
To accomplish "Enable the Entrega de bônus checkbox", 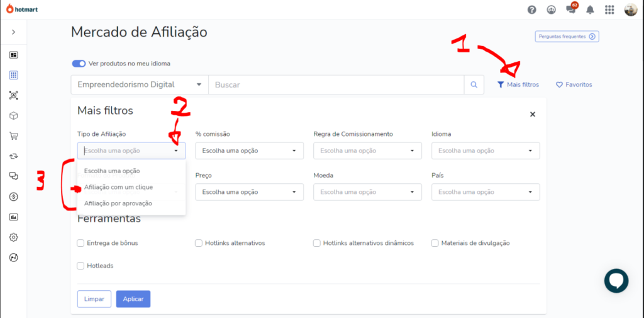I will [x=80, y=243].
